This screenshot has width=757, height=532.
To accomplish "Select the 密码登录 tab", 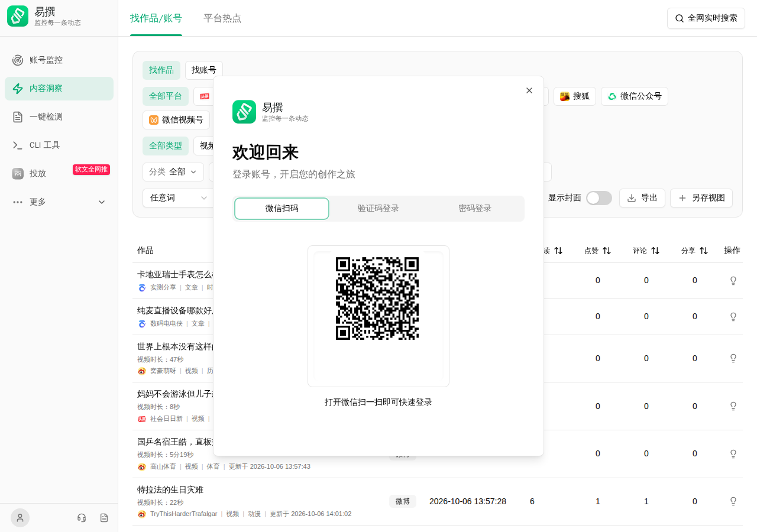I will coord(475,209).
